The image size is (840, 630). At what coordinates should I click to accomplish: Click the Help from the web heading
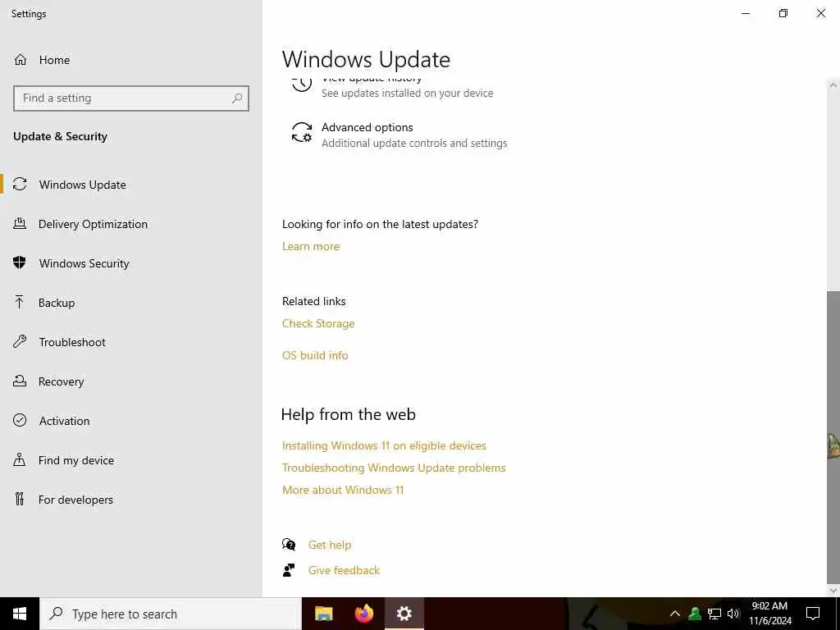(x=348, y=414)
